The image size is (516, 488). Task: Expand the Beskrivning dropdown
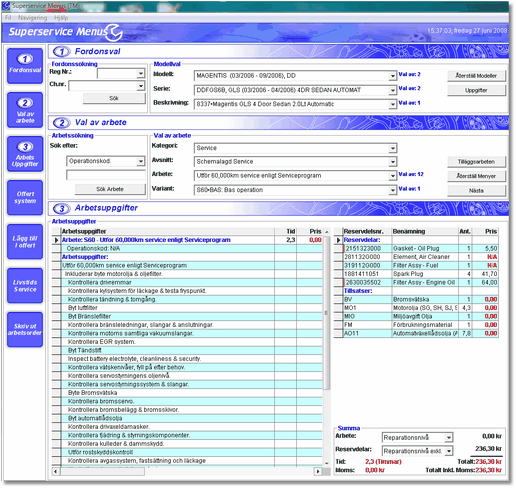click(x=393, y=104)
